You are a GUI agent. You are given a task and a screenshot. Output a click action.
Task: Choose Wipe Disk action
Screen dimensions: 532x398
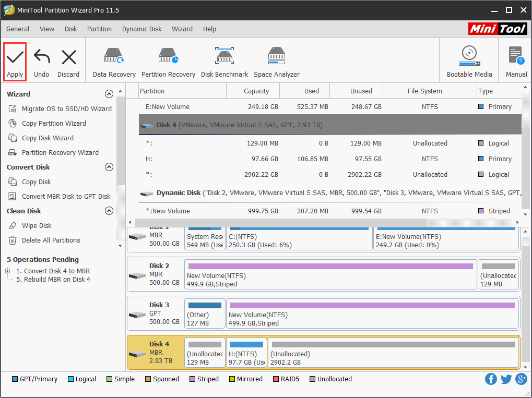[x=30, y=225]
